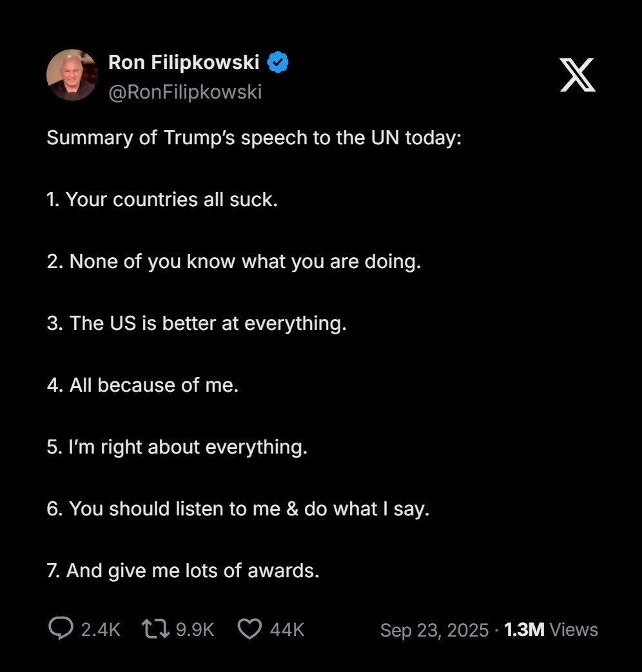Click the blue verified checkmark badge

(x=278, y=62)
